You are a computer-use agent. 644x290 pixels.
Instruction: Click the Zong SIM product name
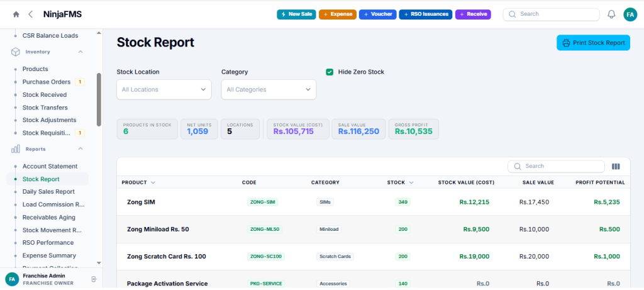(141, 202)
